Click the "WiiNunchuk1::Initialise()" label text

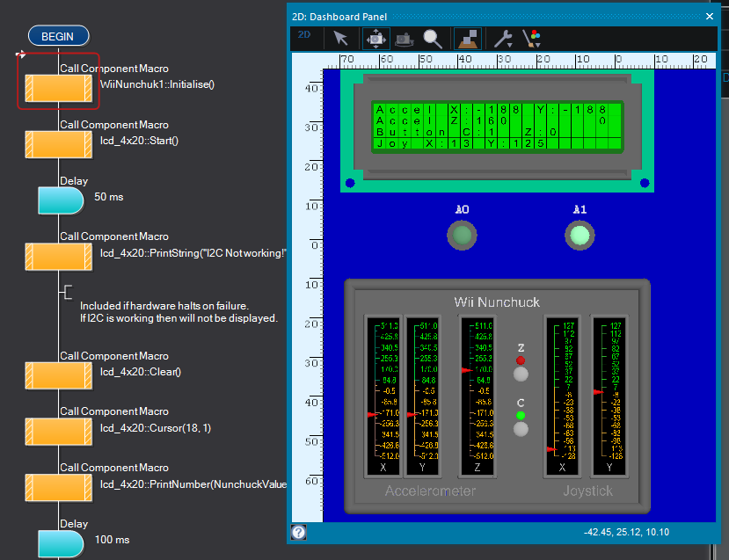tap(157, 84)
